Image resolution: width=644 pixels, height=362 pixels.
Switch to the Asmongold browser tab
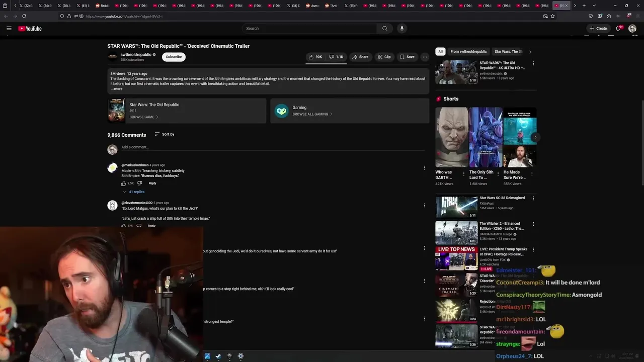313,6
